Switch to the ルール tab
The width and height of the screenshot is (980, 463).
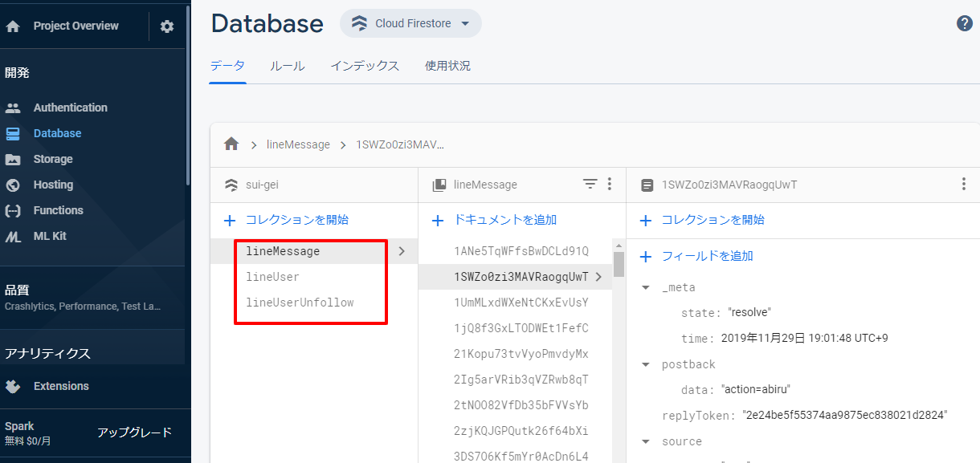pyautogui.click(x=288, y=66)
